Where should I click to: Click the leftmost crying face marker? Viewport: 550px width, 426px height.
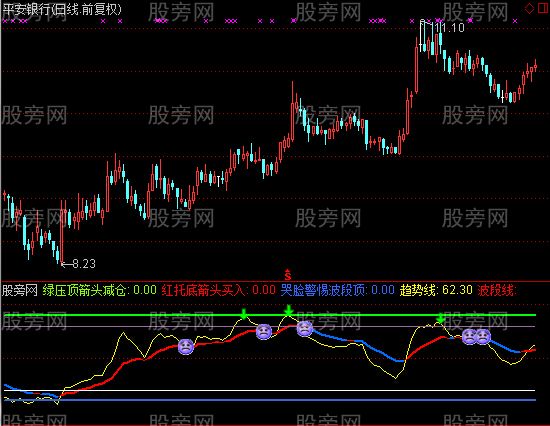click(x=186, y=347)
